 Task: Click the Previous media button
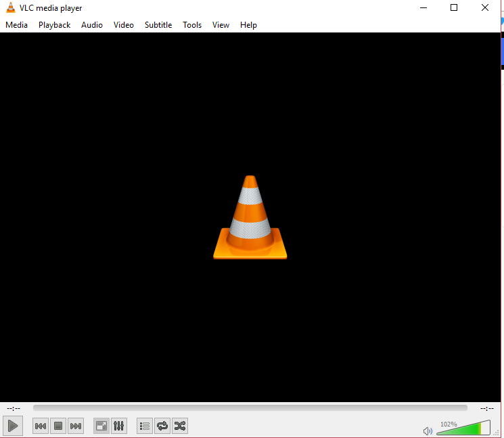41,426
